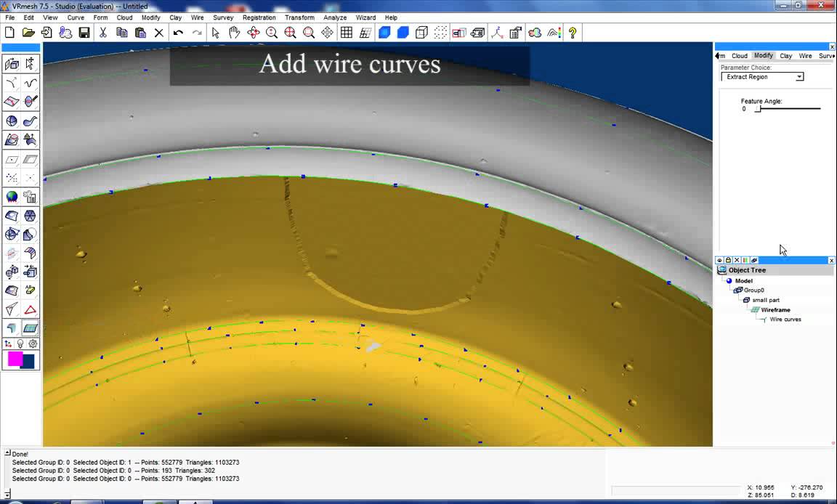Select Model node in Object Tree
Screen dimensions: 837x504
click(x=743, y=281)
